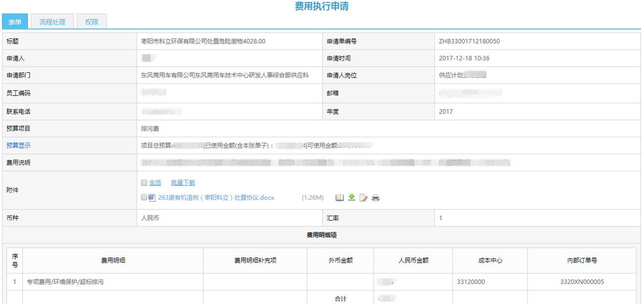Switch to the 流程处理 tab
The height and width of the screenshot is (304, 644).
click(x=52, y=22)
